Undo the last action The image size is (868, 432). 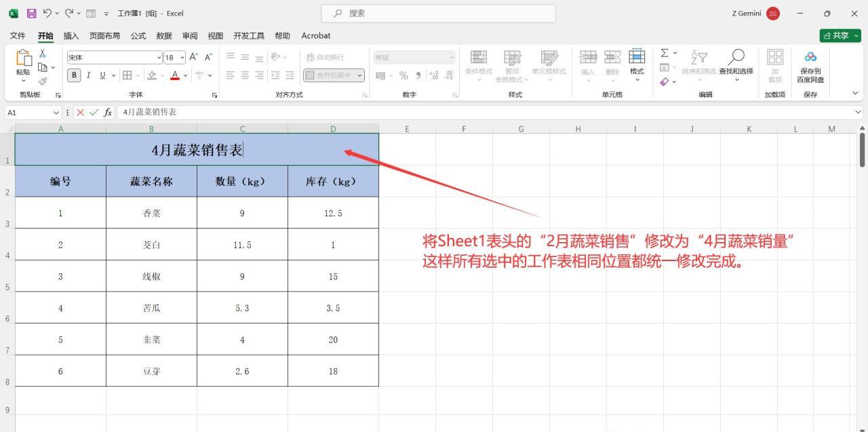[47, 13]
